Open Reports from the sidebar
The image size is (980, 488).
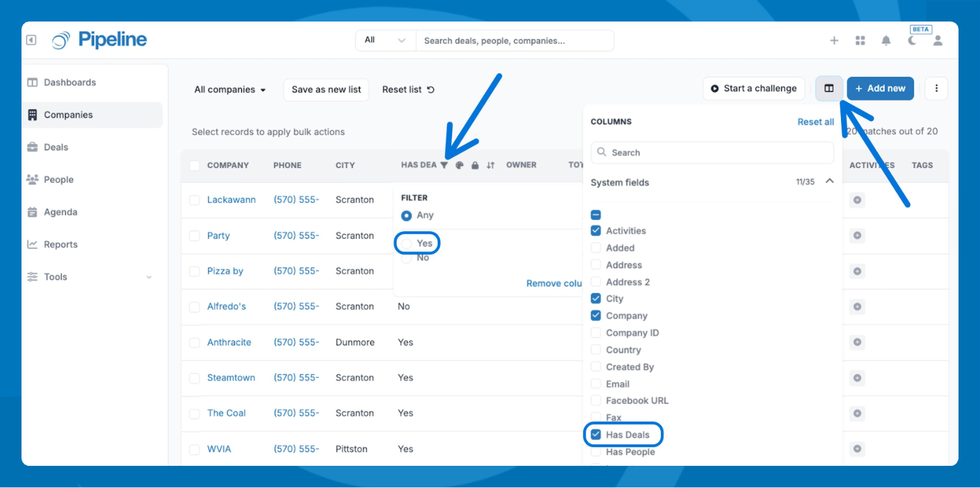click(x=60, y=245)
